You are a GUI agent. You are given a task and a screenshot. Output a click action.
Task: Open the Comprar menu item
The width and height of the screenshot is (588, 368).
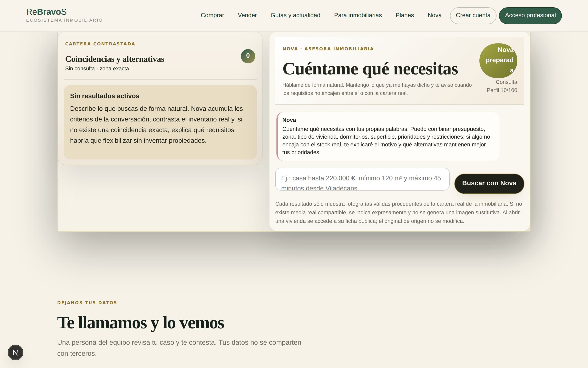pos(212,15)
